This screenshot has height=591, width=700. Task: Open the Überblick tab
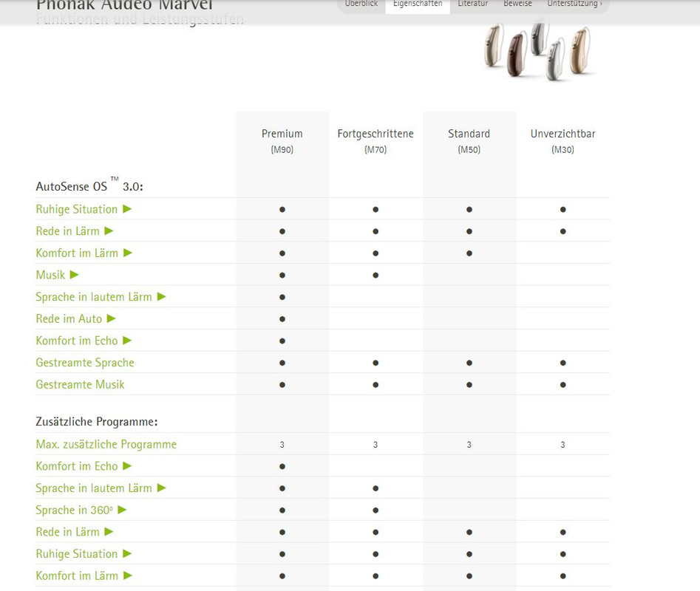click(x=361, y=4)
